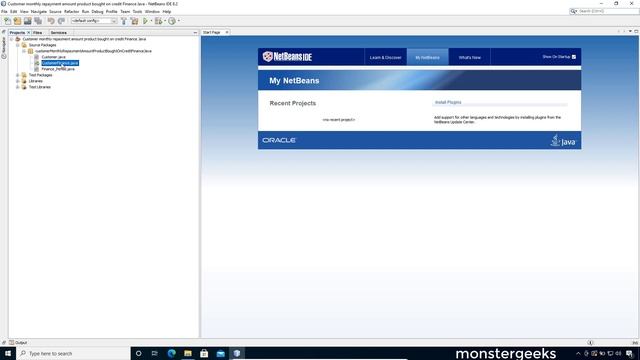Open the Debug Project arrow dropdown
The height and width of the screenshot is (360, 640).
(x=165, y=21)
